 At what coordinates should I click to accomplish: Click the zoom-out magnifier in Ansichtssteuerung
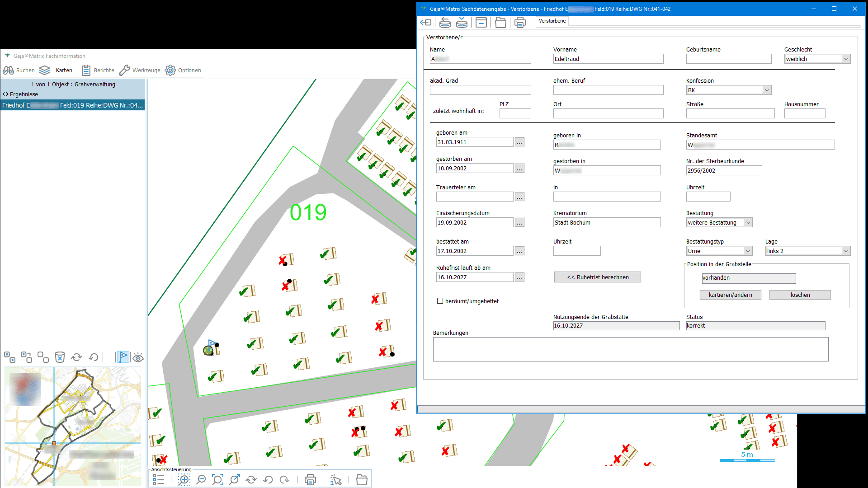[x=201, y=480]
